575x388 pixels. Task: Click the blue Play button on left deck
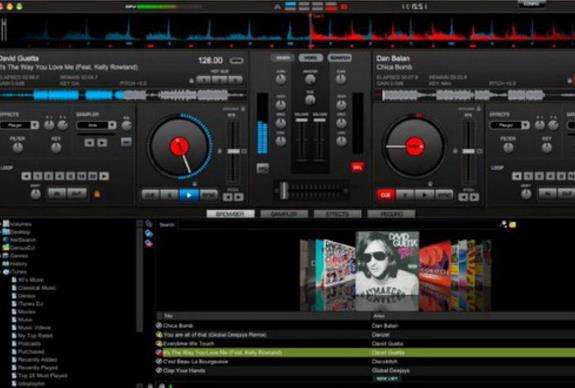point(188,195)
